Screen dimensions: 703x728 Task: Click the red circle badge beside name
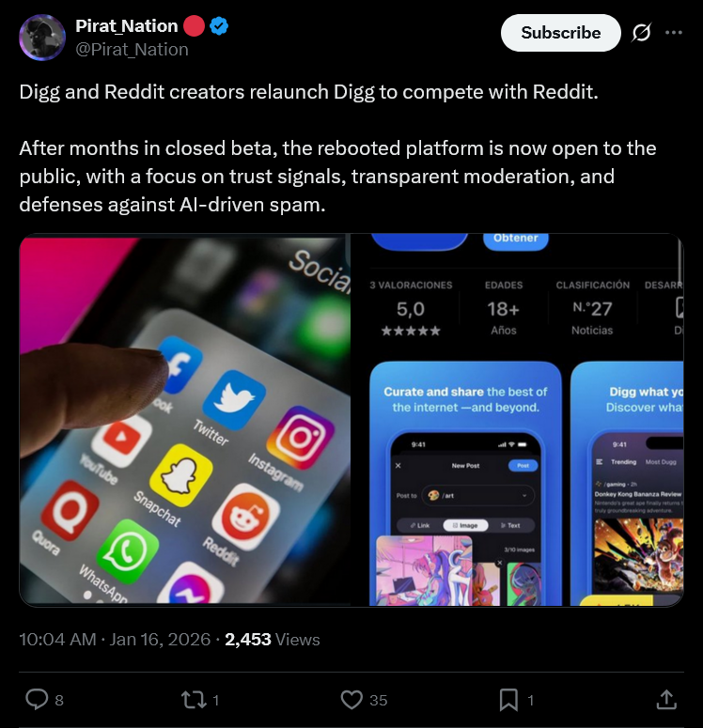point(194,26)
